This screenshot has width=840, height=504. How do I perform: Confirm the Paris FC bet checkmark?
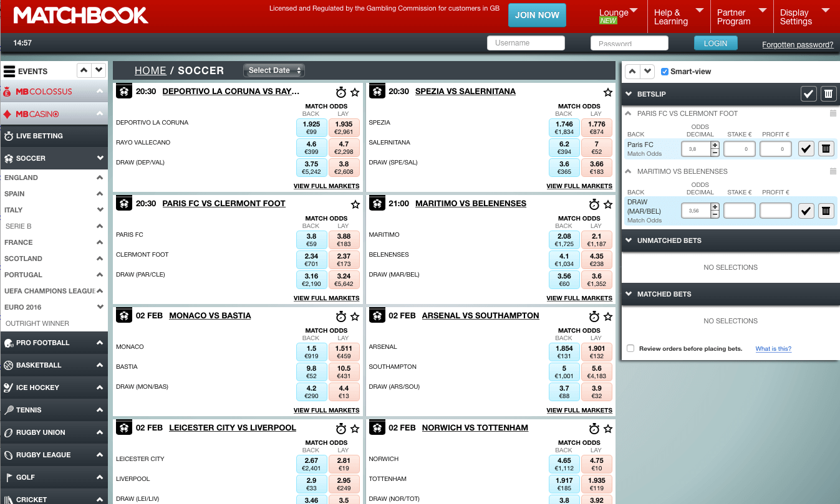(806, 149)
